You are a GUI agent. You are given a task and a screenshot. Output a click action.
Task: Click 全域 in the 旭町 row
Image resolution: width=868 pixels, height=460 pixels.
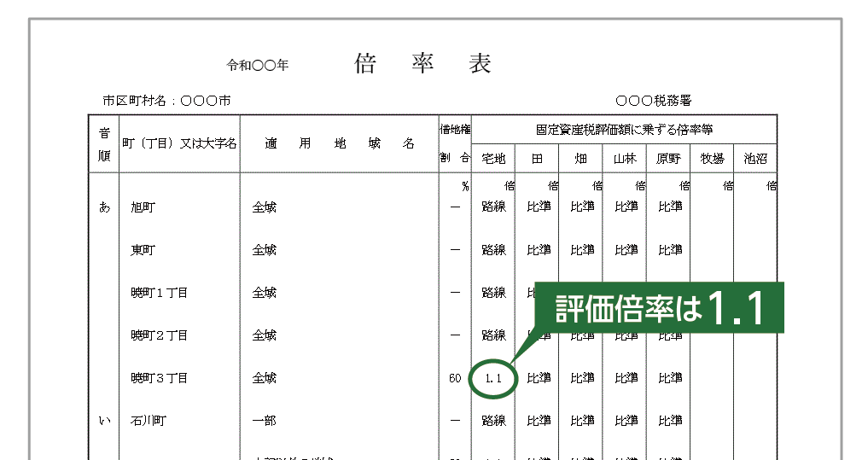click(264, 207)
